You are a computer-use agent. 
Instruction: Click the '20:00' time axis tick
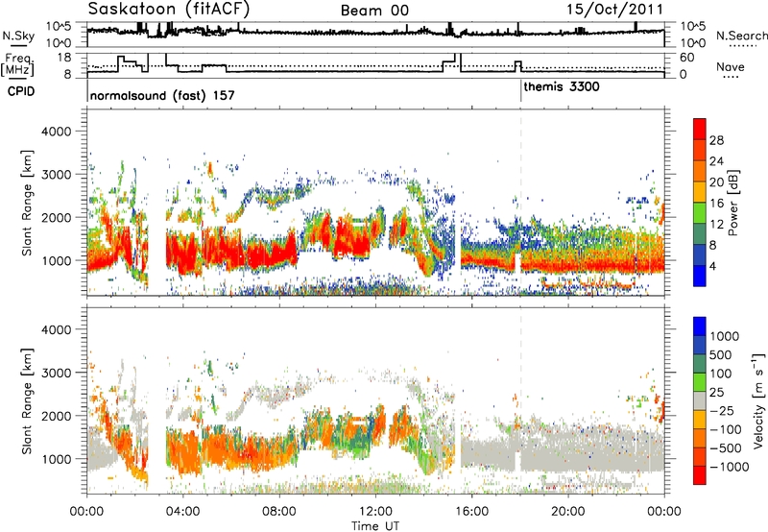point(568,512)
